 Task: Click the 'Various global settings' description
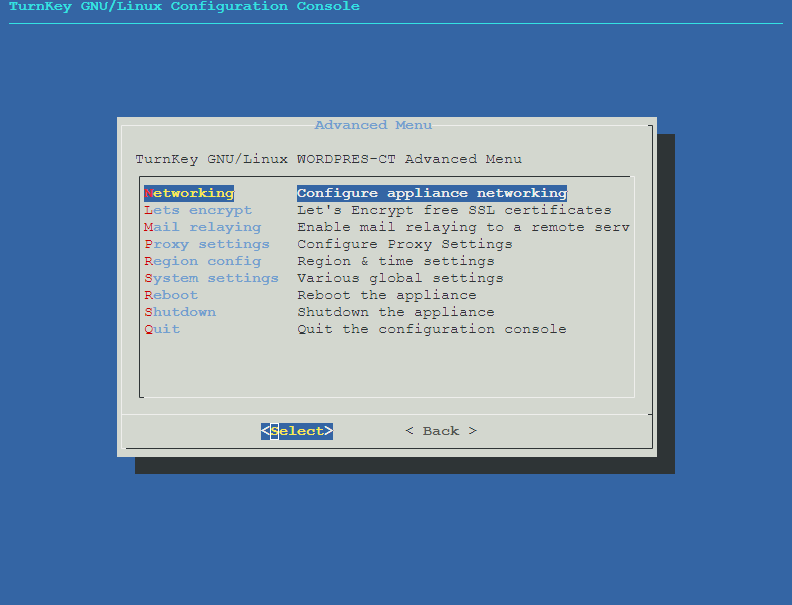coord(400,278)
